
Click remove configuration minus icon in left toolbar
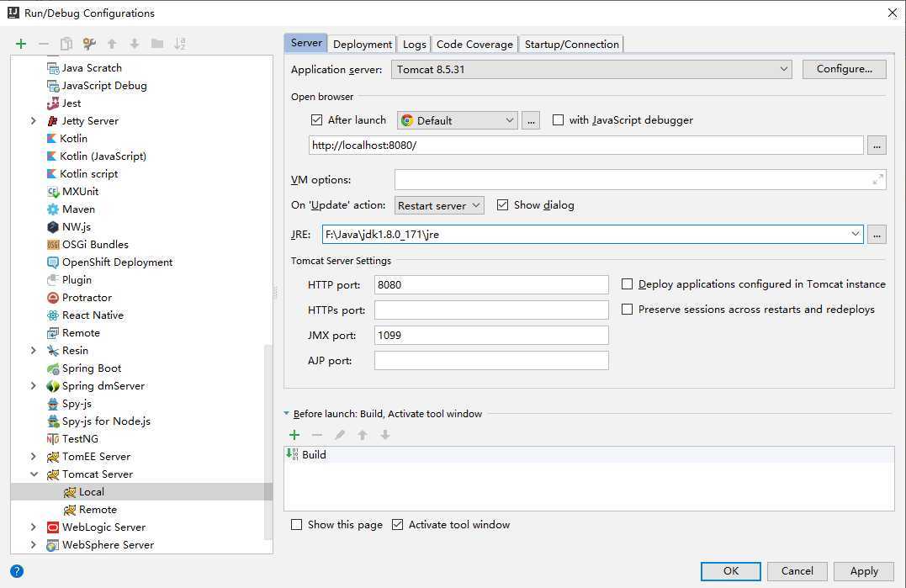pyautogui.click(x=44, y=44)
